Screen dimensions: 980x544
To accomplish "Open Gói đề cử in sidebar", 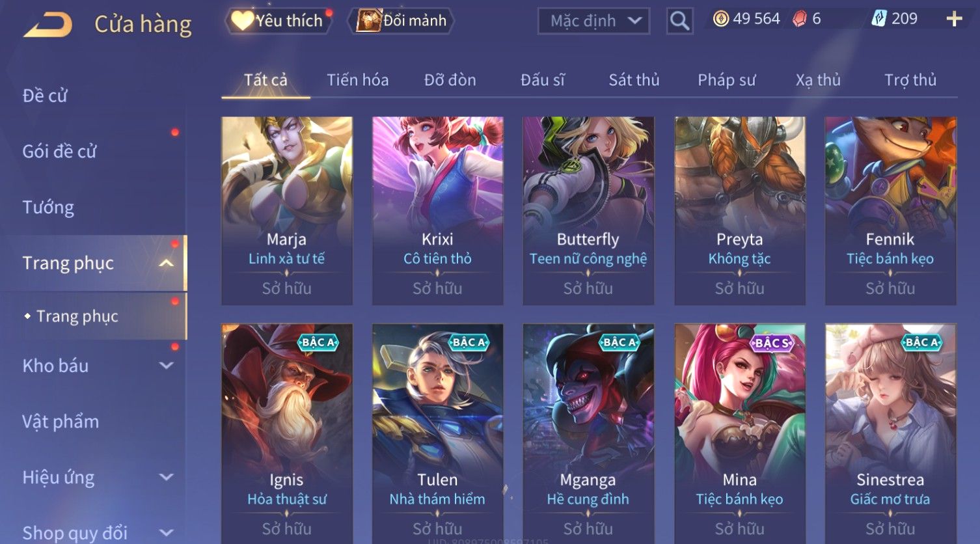I will coord(59,152).
